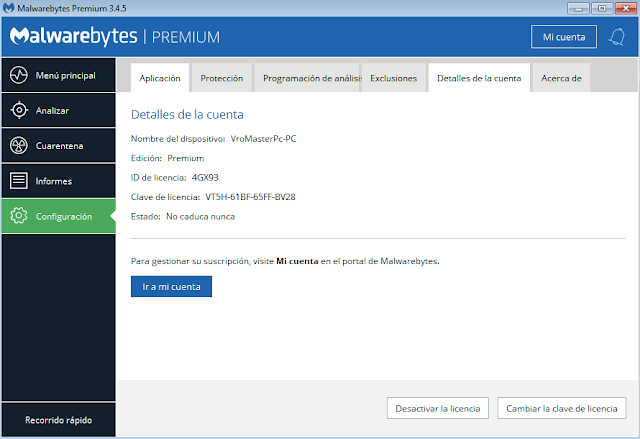Click the Cuarentena radiation icon
640x439 pixels.
[x=19, y=146]
